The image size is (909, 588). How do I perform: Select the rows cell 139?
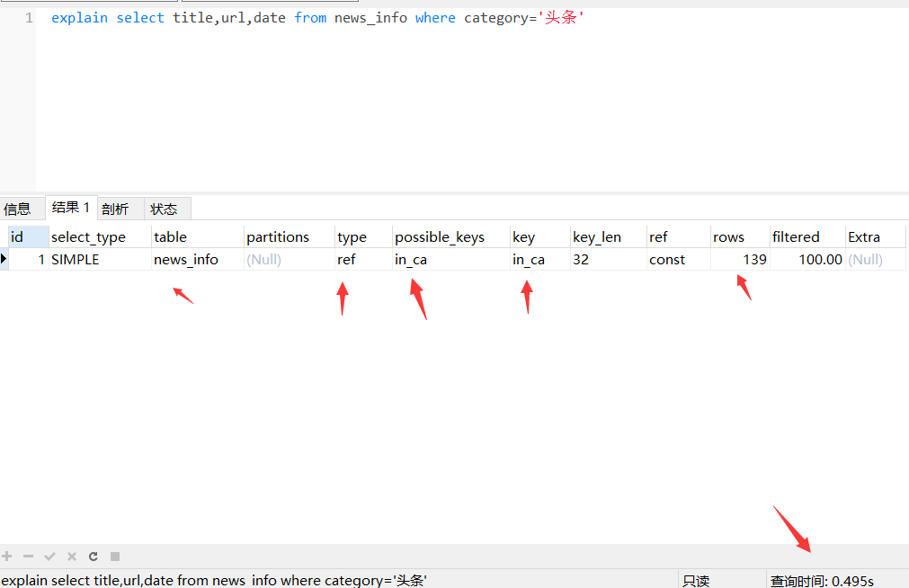tap(740, 259)
